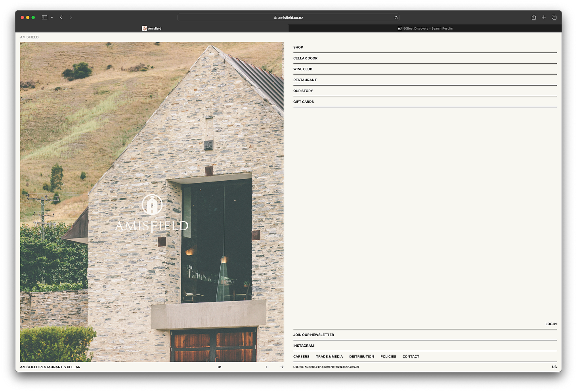Show the tab overview icon
The image size is (577, 392).
click(x=554, y=17)
